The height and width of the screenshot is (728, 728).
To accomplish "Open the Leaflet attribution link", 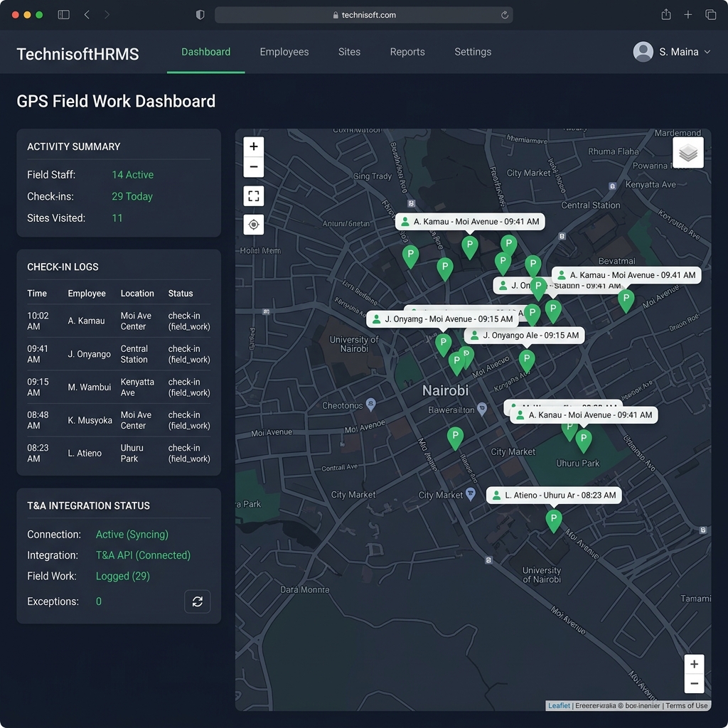I will [559, 706].
